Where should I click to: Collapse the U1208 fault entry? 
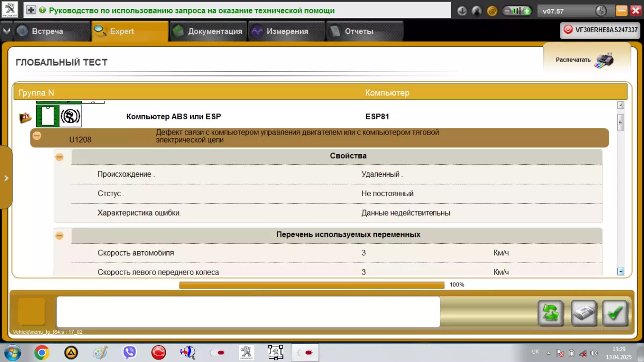coord(37,135)
